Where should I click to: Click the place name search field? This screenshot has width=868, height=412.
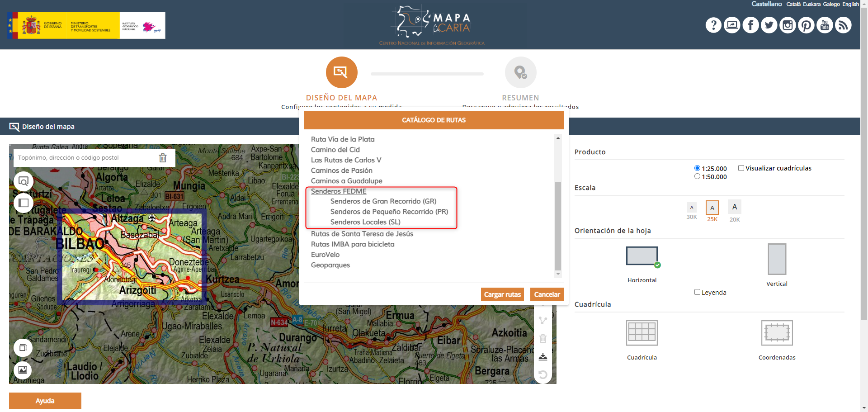86,158
